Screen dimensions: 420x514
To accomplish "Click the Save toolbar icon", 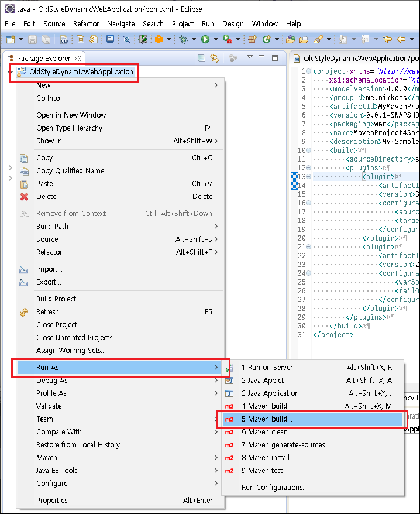I will click(x=32, y=40).
